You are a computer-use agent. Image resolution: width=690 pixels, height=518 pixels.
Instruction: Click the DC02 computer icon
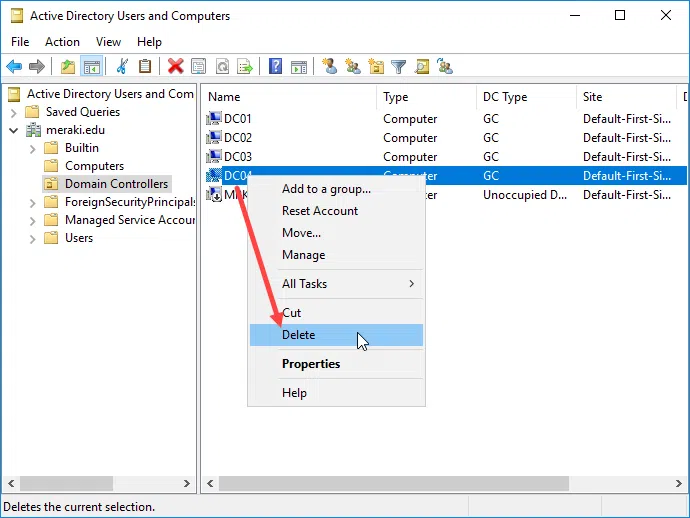click(x=213, y=137)
